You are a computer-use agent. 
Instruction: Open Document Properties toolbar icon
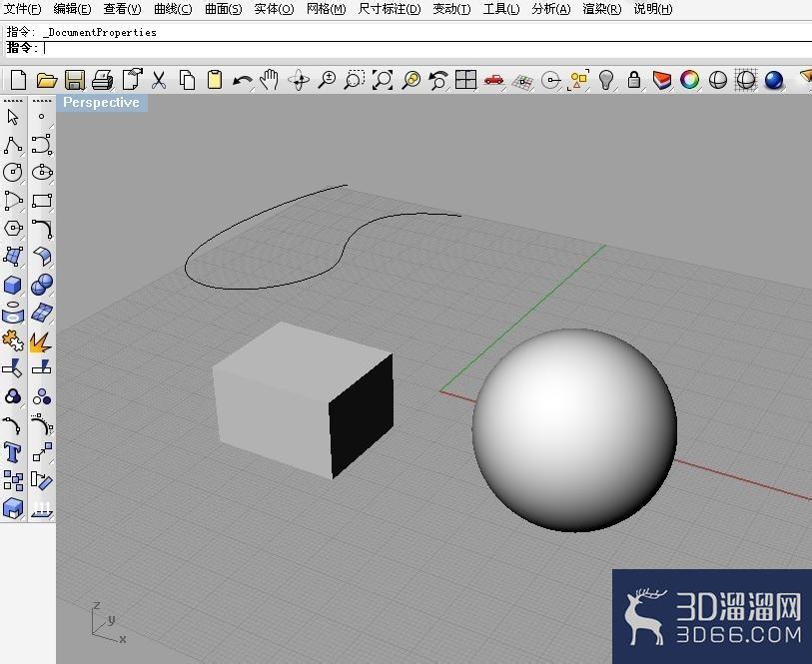pyautogui.click(x=132, y=80)
